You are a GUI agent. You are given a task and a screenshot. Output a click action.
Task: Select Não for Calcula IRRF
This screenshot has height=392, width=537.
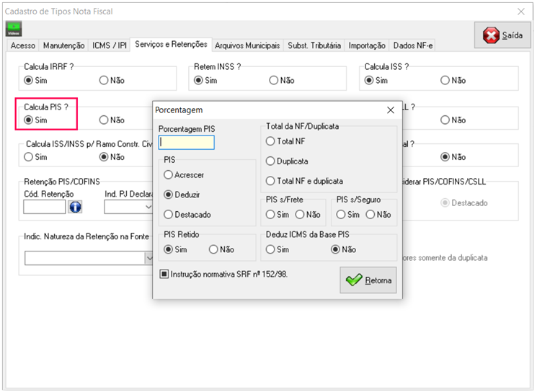[x=103, y=81]
